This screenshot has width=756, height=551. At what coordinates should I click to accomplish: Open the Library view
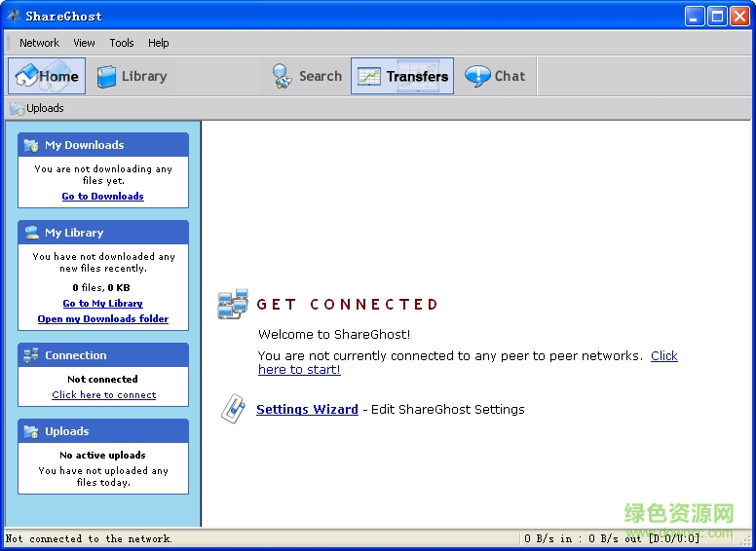point(132,76)
